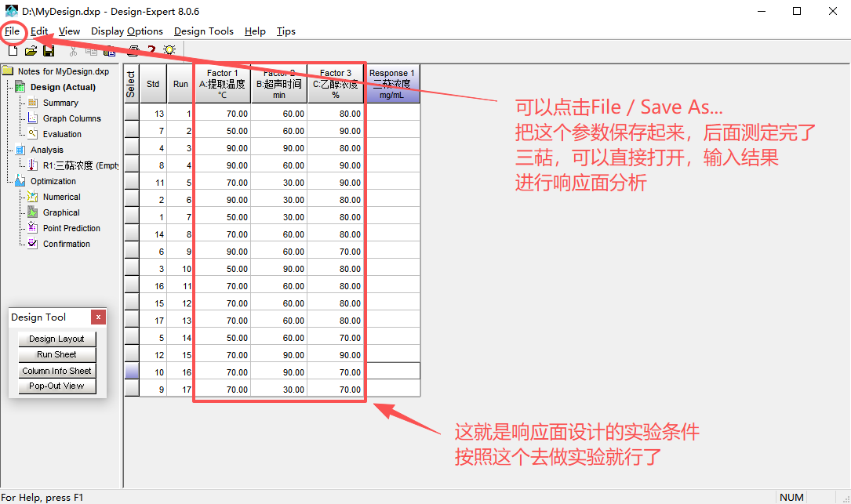Open Point Prediction in tree
Screen dimensions: 851x504
coord(71,228)
